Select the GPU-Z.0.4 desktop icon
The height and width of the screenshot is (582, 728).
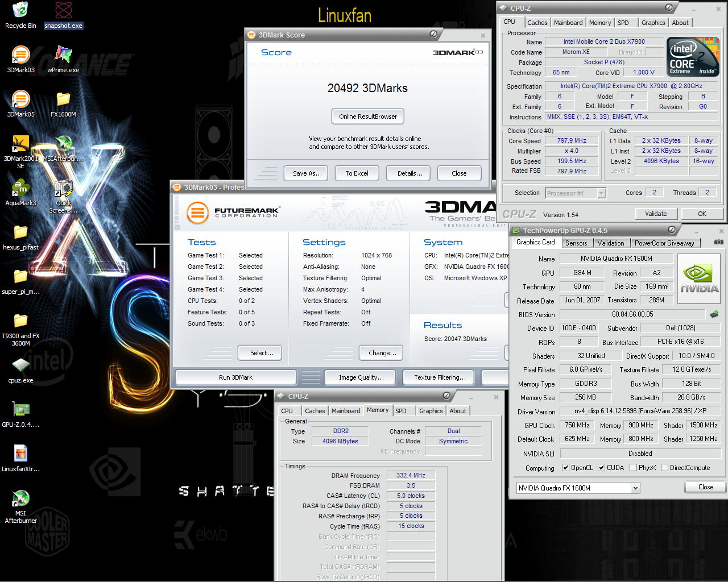tap(20, 414)
